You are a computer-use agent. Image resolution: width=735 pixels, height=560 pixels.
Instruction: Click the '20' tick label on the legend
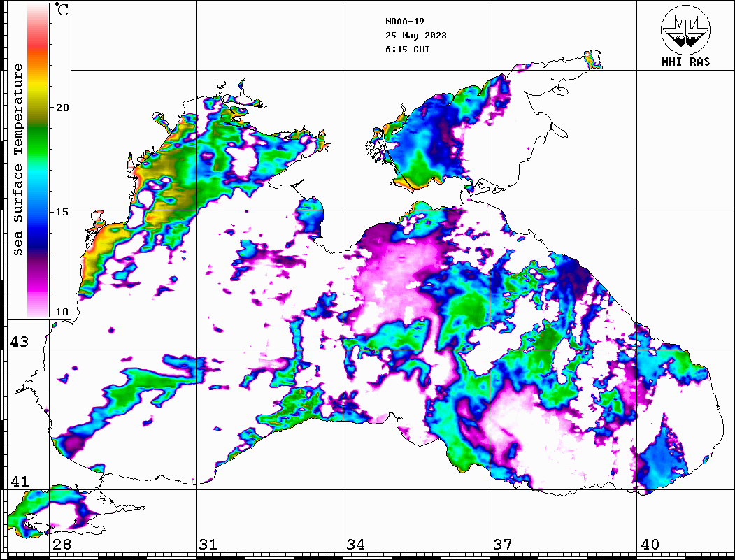coord(62,108)
